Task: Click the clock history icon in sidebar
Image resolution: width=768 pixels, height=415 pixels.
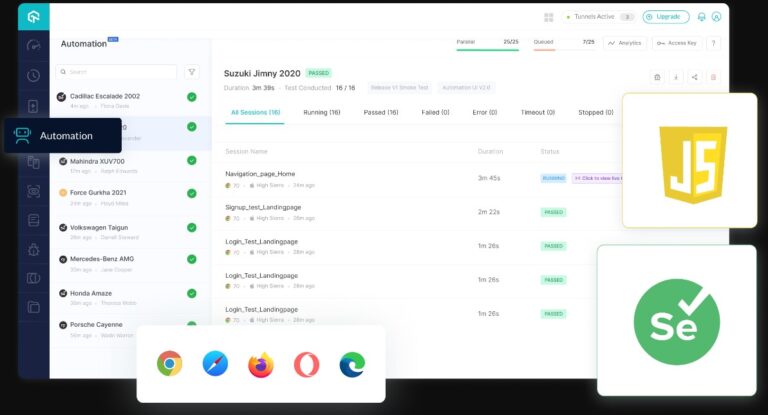Action: click(x=34, y=76)
